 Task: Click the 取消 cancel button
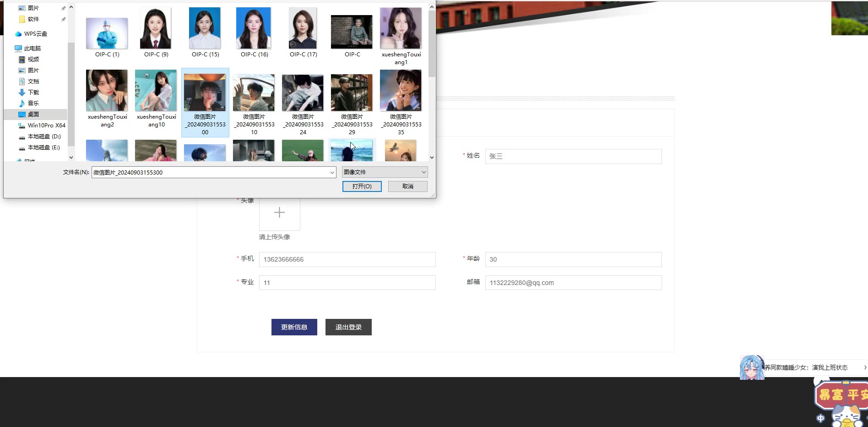(x=407, y=186)
